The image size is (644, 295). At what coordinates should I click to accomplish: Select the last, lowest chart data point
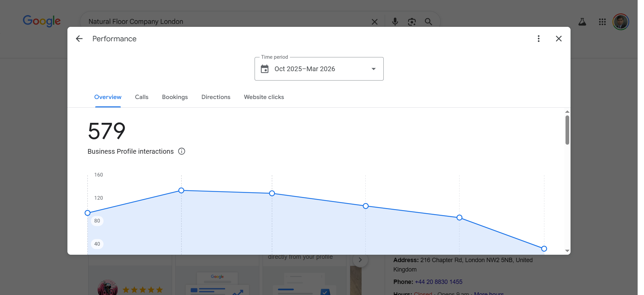click(544, 249)
